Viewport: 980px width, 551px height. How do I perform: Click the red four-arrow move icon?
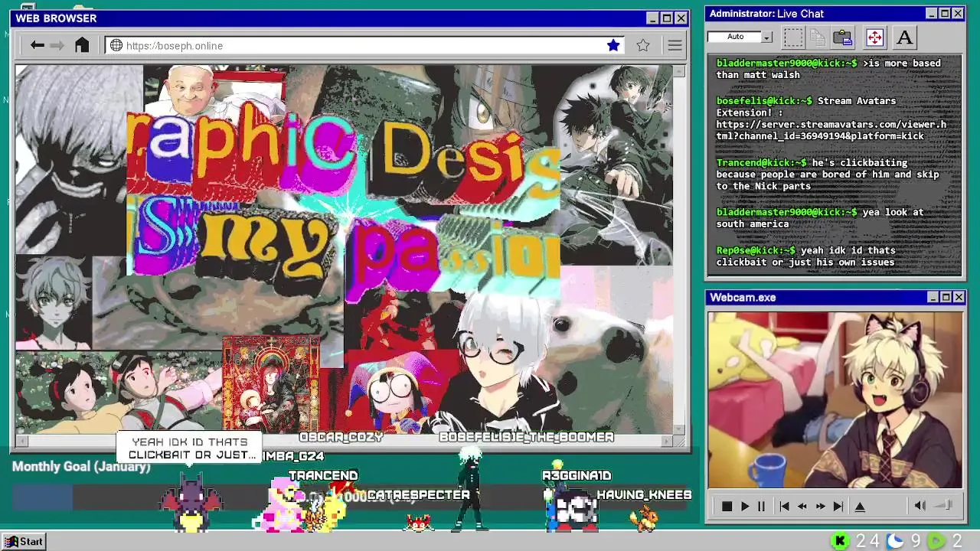(874, 37)
